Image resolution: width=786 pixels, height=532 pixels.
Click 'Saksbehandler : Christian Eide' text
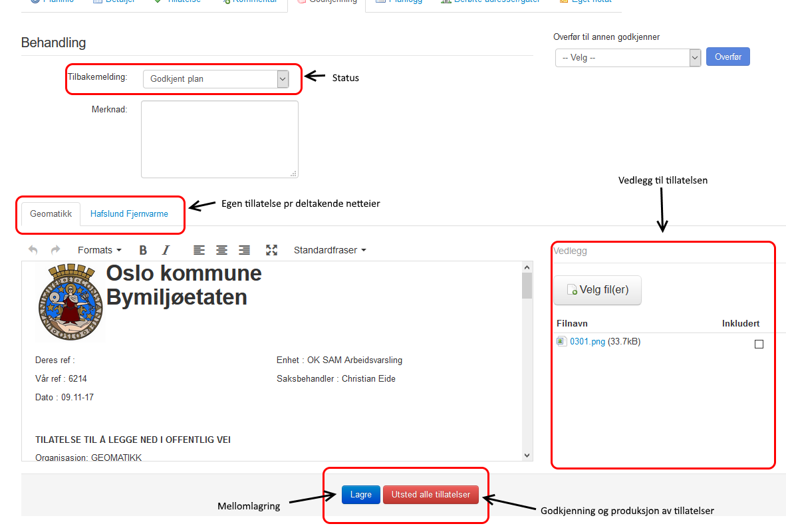tap(336, 378)
